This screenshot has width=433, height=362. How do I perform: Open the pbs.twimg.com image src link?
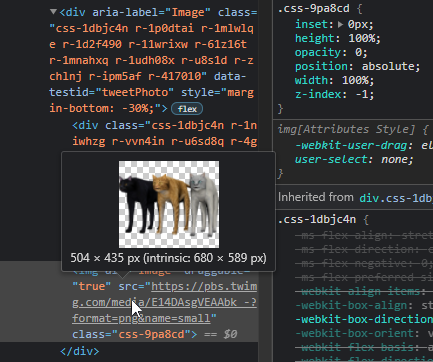pyautogui.click(x=165, y=302)
